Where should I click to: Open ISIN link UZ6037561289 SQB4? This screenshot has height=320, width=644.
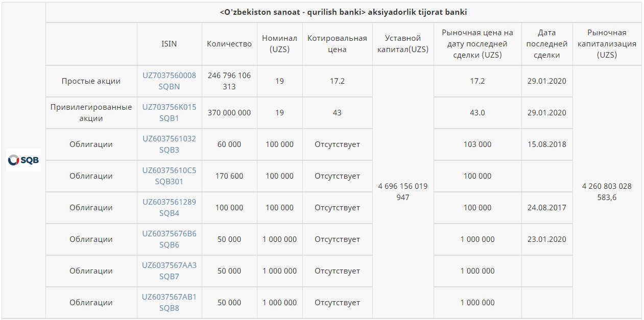point(169,208)
